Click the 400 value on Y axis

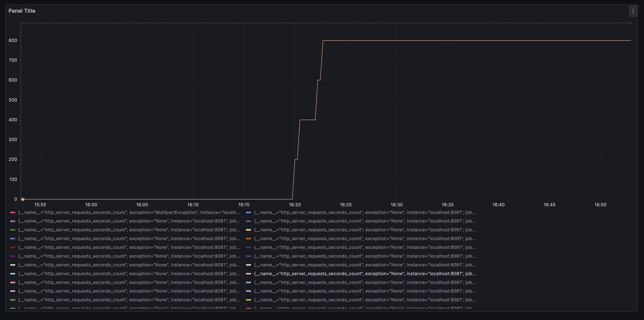pyautogui.click(x=13, y=120)
